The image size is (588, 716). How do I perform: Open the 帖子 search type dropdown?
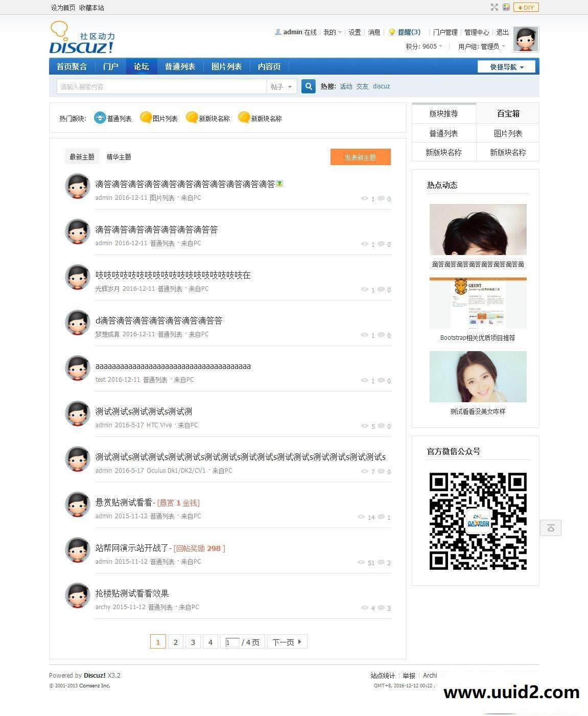[x=280, y=86]
